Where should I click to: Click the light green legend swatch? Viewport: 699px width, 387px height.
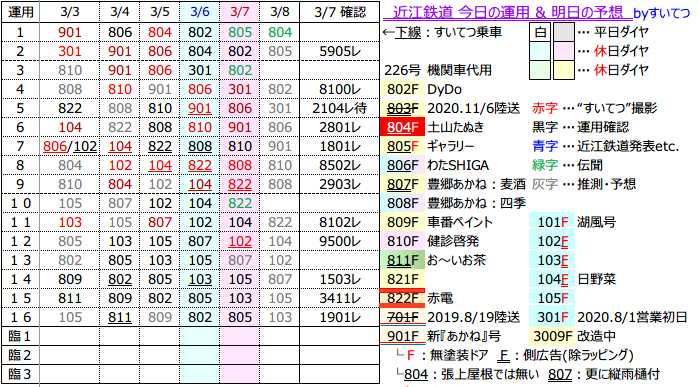[540, 70]
